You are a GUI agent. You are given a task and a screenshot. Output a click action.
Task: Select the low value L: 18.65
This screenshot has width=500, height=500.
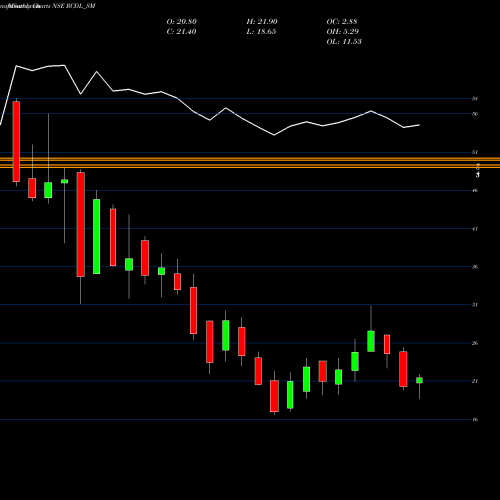point(261,32)
